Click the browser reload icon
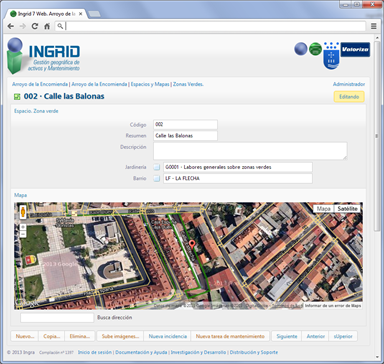Image resolution: width=384 pixels, height=364 pixels. (x=35, y=26)
